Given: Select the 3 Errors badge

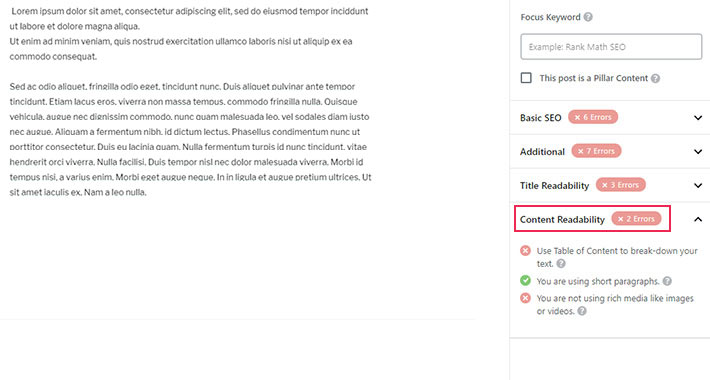Looking at the screenshot, I should (x=620, y=185).
